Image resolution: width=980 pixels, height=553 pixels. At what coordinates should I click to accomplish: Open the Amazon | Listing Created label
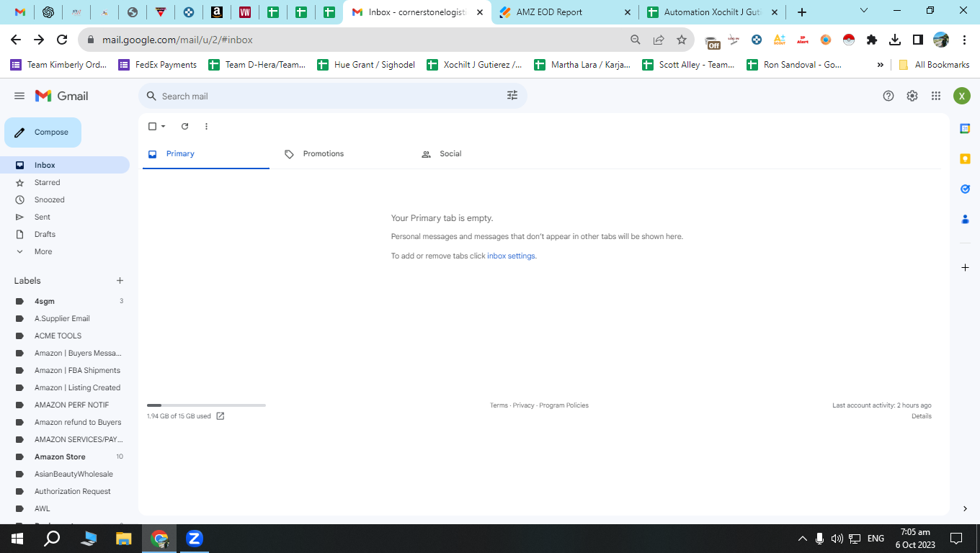pyautogui.click(x=65, y=387)
